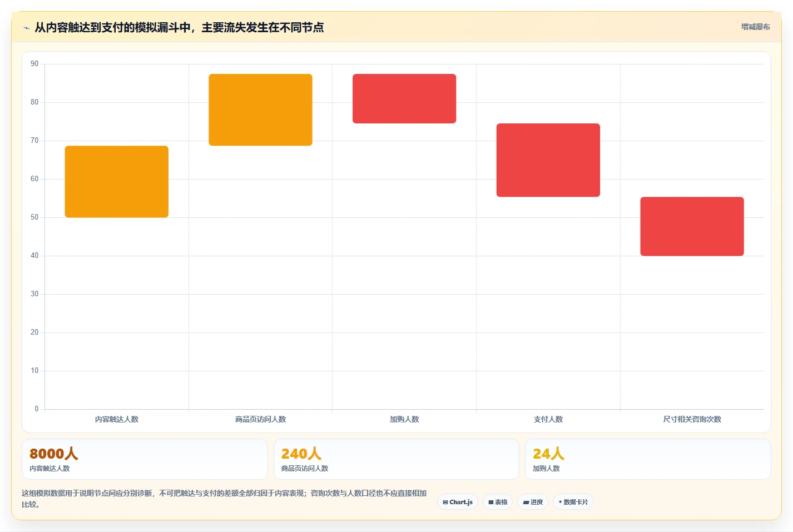Viewport: 793px width, 532px height.
Task: Click the 内容触达人数 caption under 8000人
Action: point(49,469)
